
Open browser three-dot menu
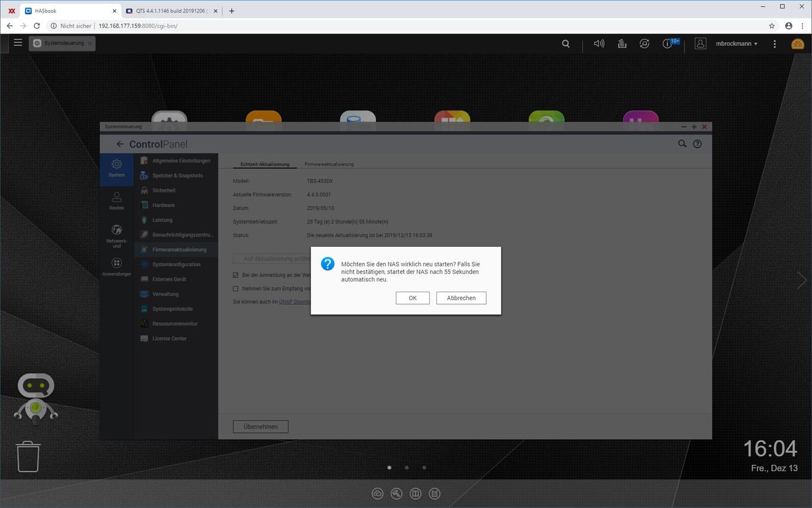(802, 26)
